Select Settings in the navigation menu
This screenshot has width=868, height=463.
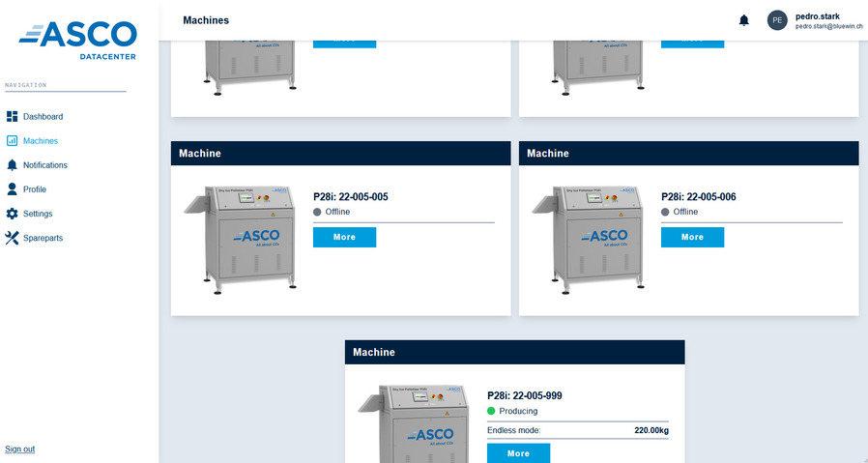pos(38,214)
